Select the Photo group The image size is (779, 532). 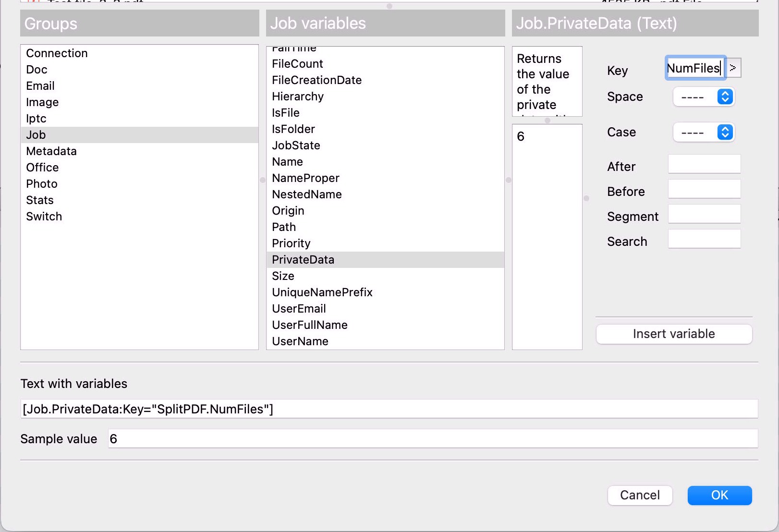[x=42, y=183]
